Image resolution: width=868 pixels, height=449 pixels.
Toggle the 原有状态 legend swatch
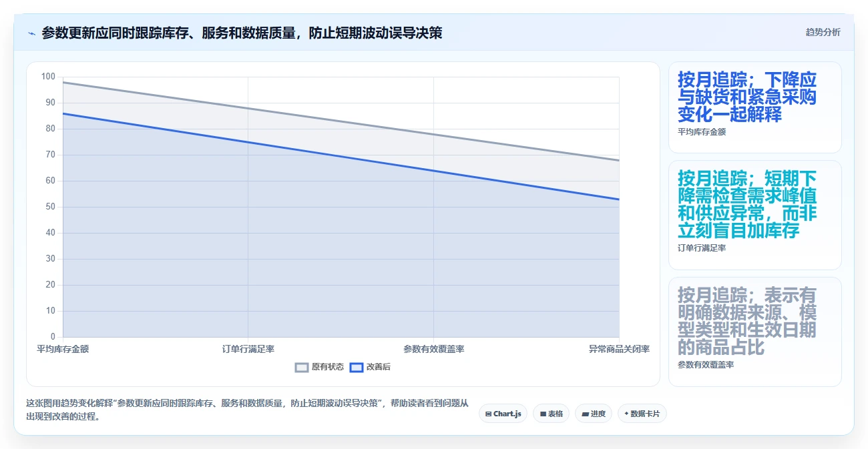click(302, 367)
